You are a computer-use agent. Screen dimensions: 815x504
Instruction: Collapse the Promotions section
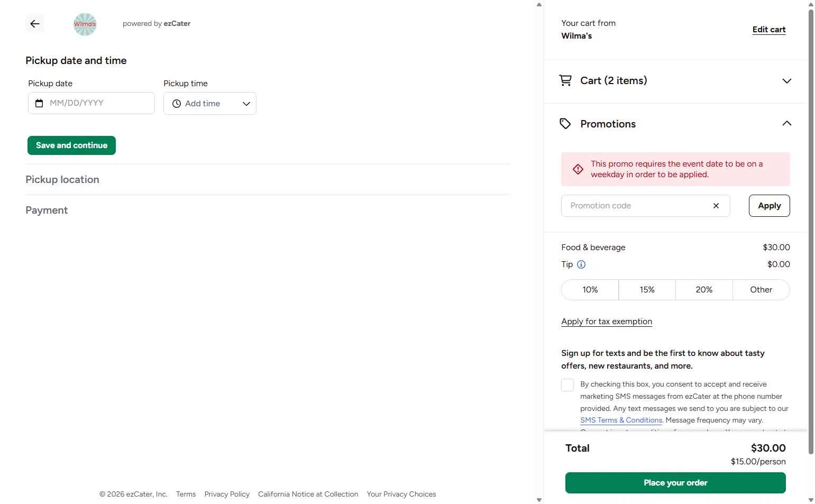click(x=786, y=124)
